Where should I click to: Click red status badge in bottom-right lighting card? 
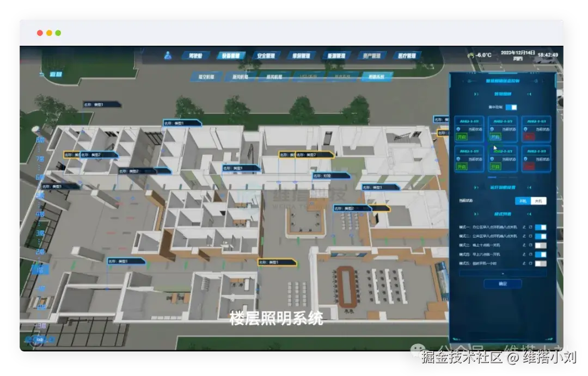[529, 167]
